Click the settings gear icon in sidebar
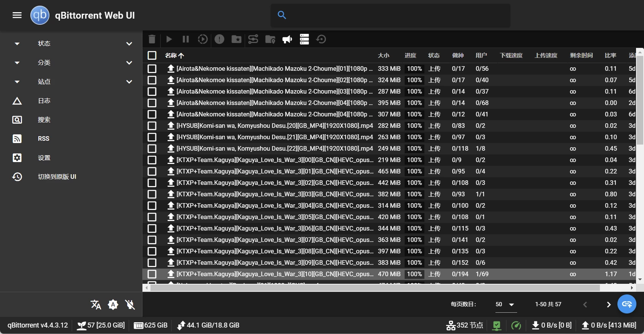This screenshot has width=644, height=334. [17, 158]
